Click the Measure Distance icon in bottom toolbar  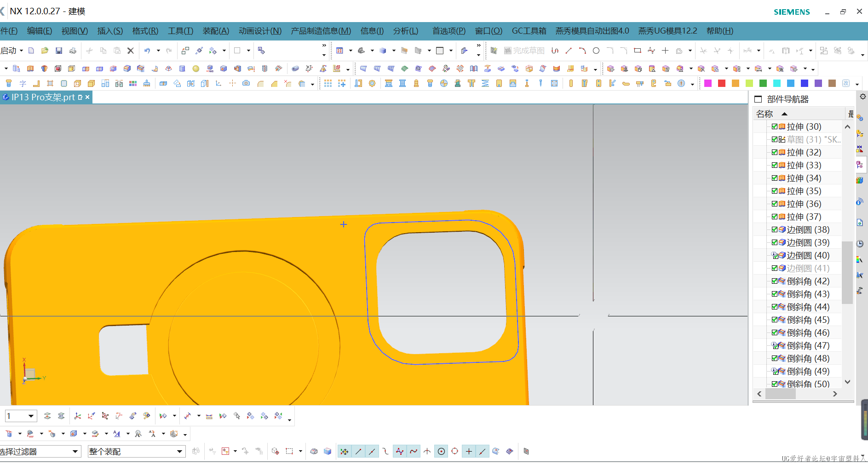(x=209, y=416)
